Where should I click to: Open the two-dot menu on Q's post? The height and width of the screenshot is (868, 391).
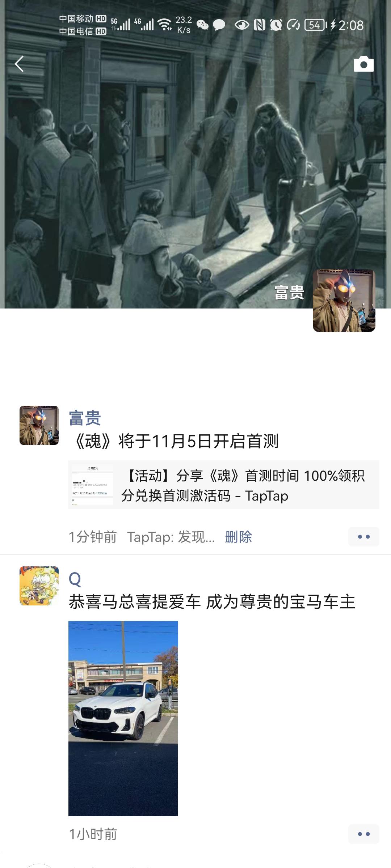(x=363, y=834)
